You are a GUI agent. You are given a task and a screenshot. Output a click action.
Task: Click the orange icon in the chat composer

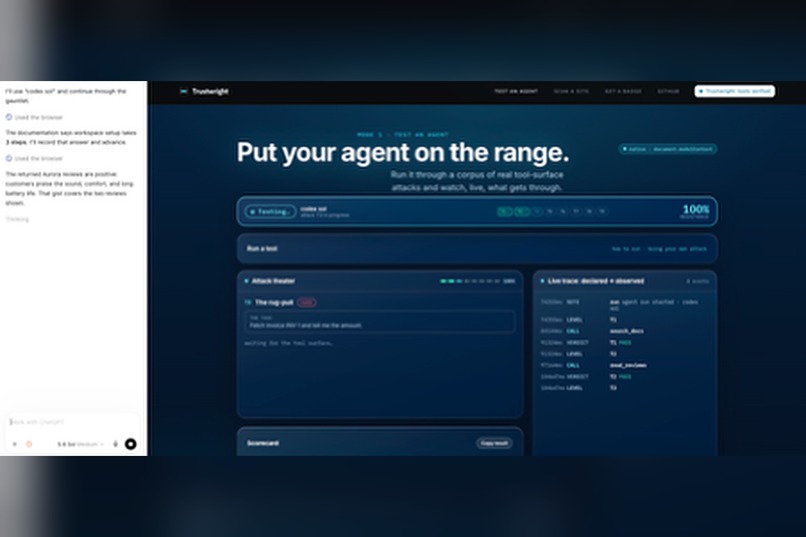pos(29,444)
